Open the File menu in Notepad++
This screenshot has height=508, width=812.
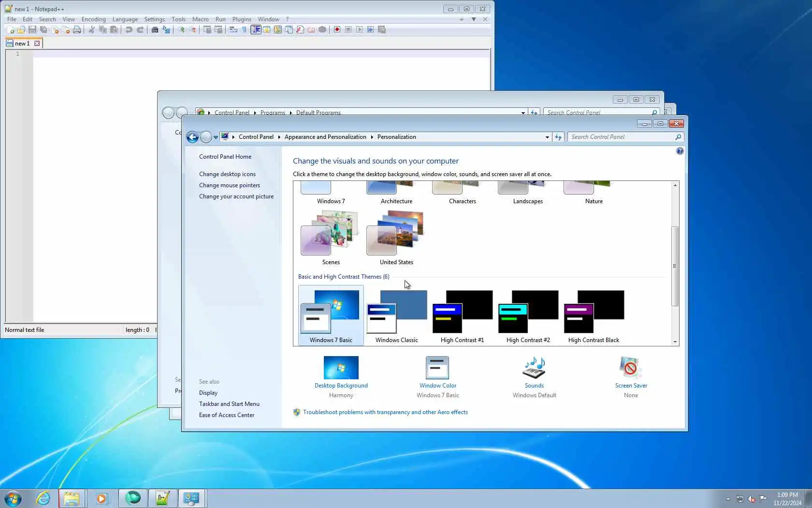coord(12,19)
